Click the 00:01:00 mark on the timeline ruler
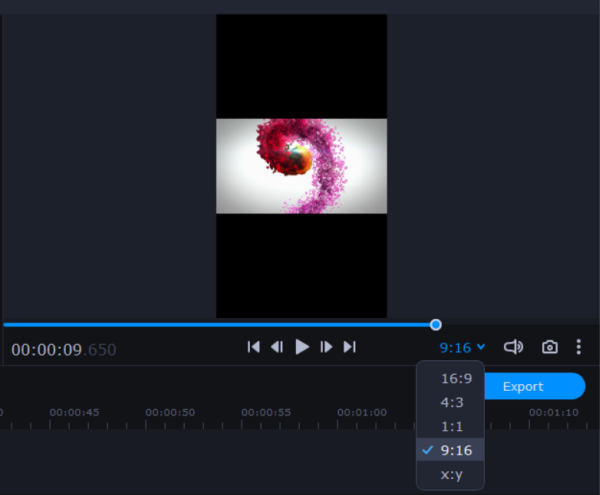Screen dimensions: 600x495 (362, 412)
